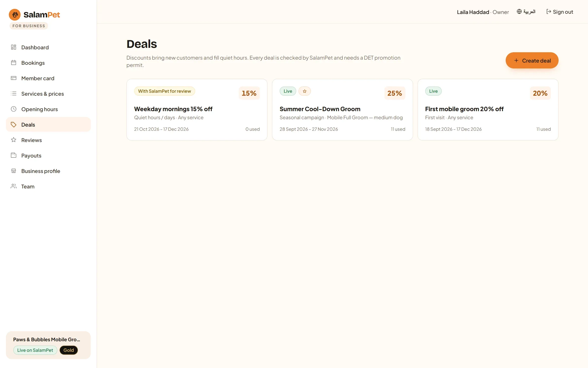Click the Sign out link
The width and height of the screenshot is (588, 368).
(560, 12)
